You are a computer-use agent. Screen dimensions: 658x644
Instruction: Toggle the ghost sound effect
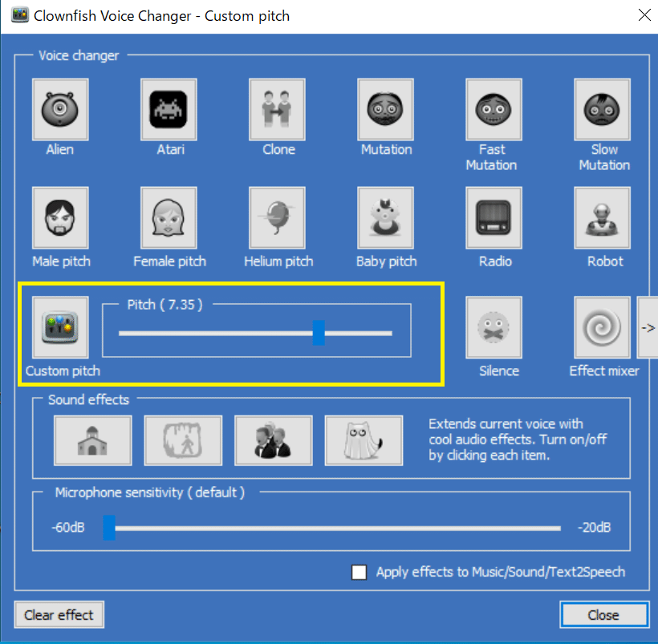click(x=364, y=440)
